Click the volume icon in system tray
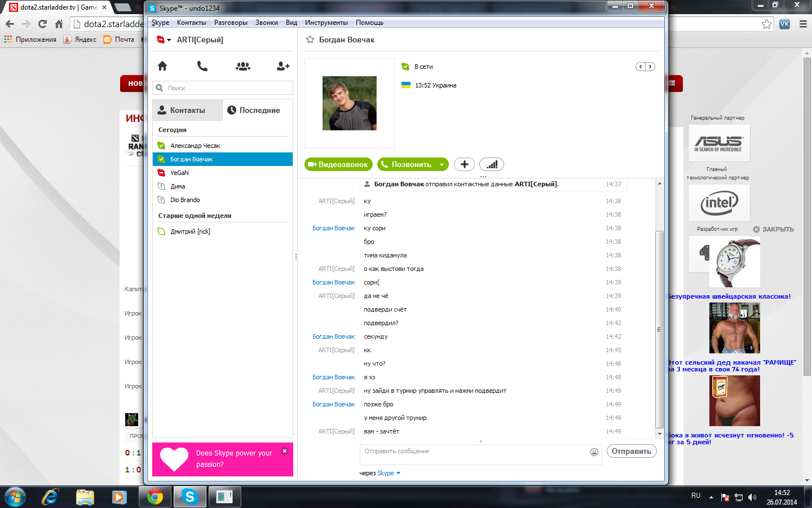This screenshot has height=508, width=812. (752, 497)
